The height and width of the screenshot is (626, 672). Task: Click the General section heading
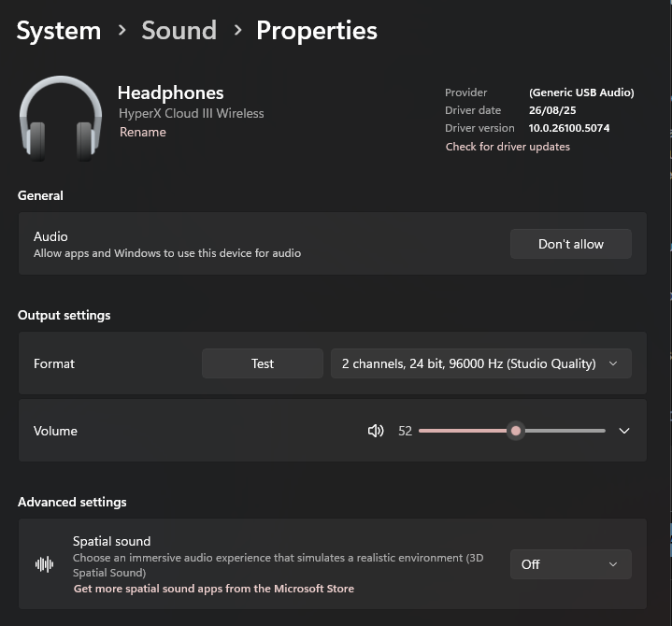tap(40, 196)
